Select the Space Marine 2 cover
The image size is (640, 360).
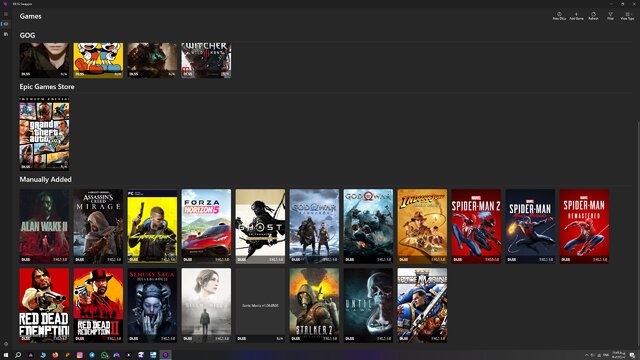(x=422, y=305)
